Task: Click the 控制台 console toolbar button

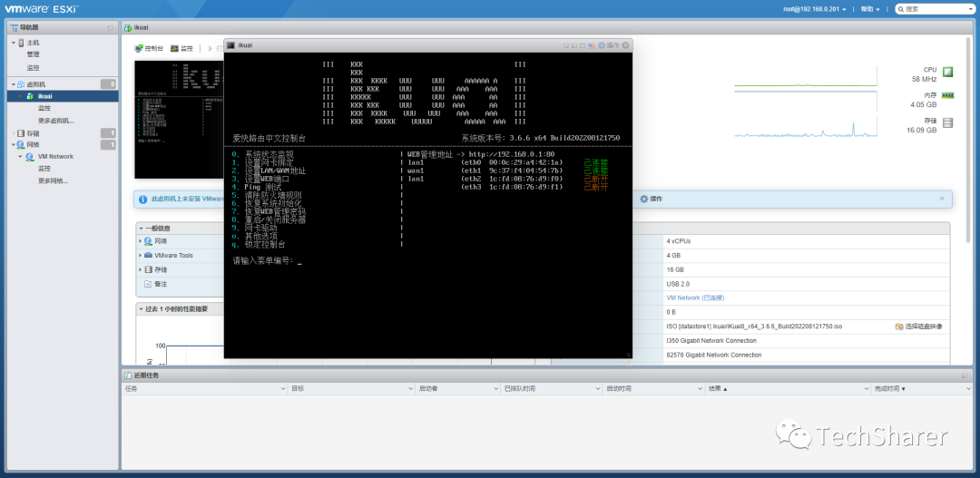Action: [150, 48]
